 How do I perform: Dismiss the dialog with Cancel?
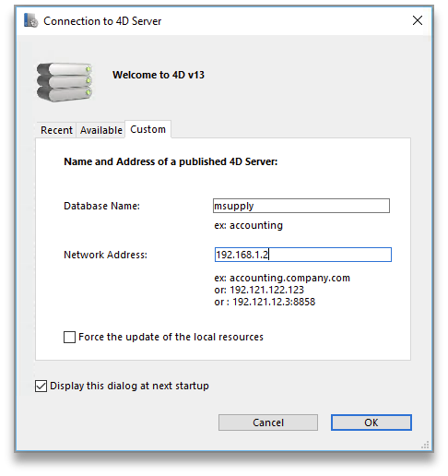tap(268, 422)
